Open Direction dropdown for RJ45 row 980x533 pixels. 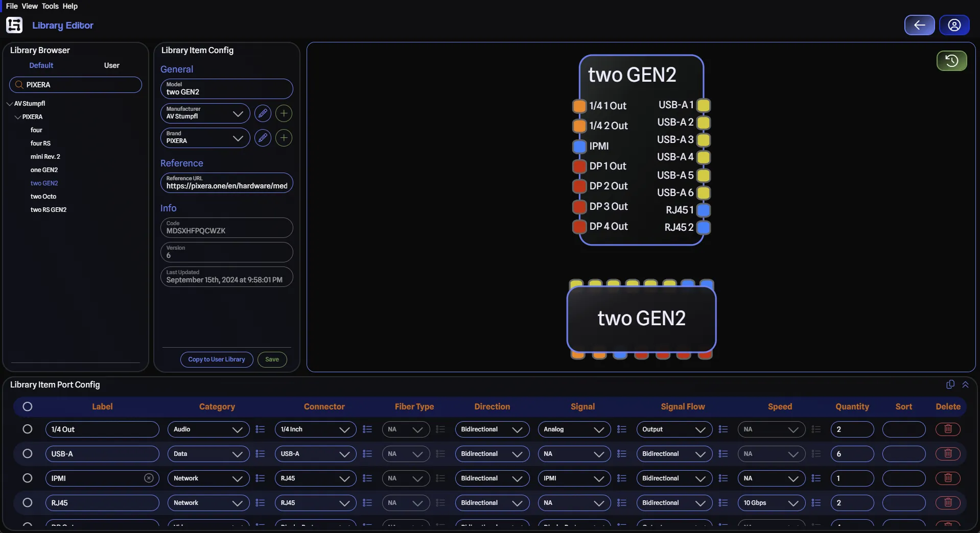click(x=492, y=503)
